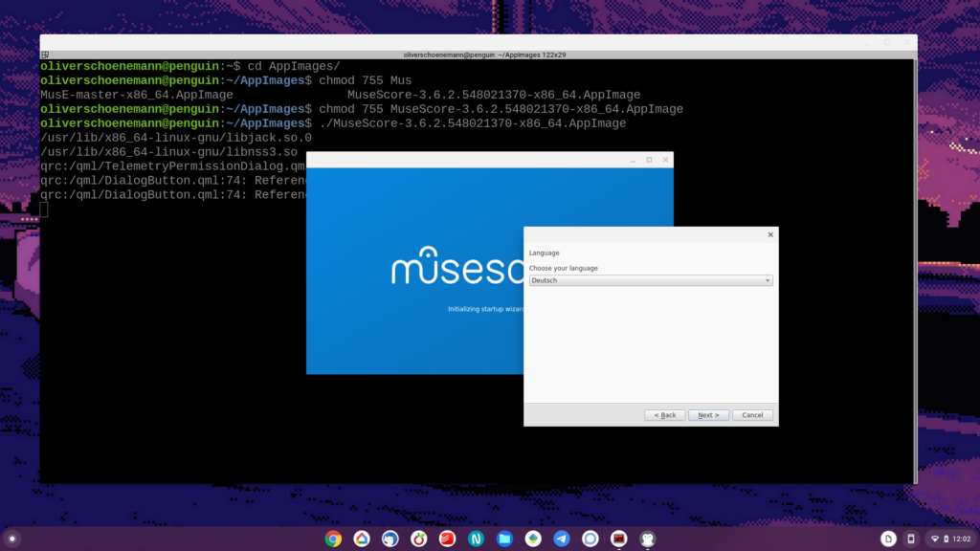980x551 pixels.
Task: Click 'MusE-master-x86_64.AppImage' in the terminal
Action: pos(136,95)
